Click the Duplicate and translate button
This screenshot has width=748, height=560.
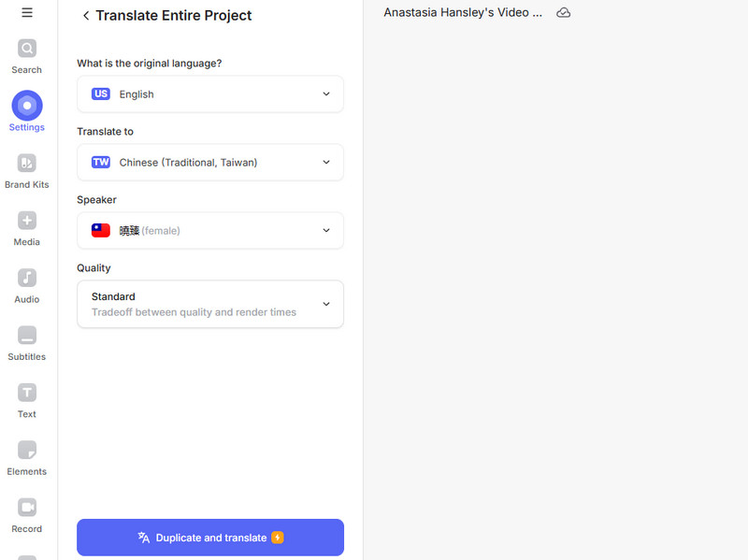tap(210, 538)
